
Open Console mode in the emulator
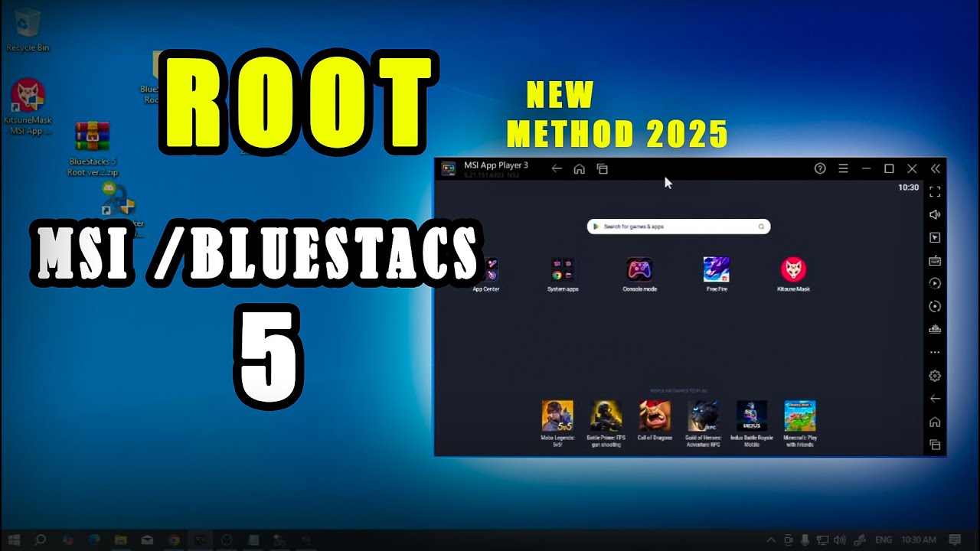pyautogui.click(x=639, y=269)
